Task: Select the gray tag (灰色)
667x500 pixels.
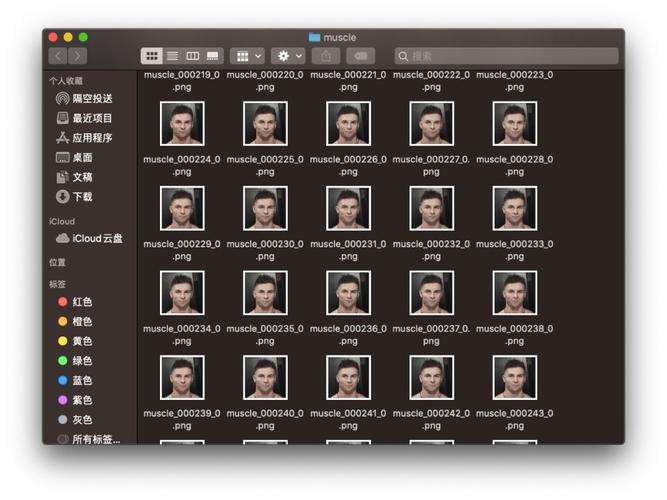Action: click(75, 420)
